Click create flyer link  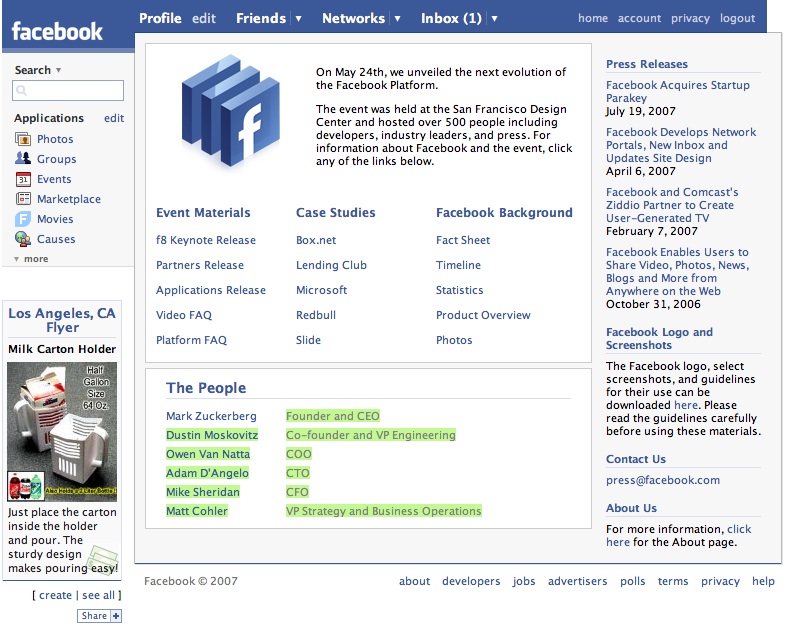(x=55, y=595)
